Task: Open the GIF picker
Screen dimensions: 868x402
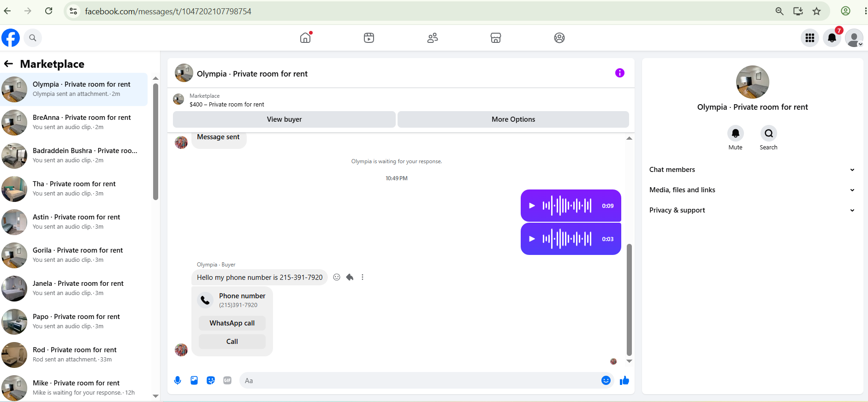Action: point(227,380)
